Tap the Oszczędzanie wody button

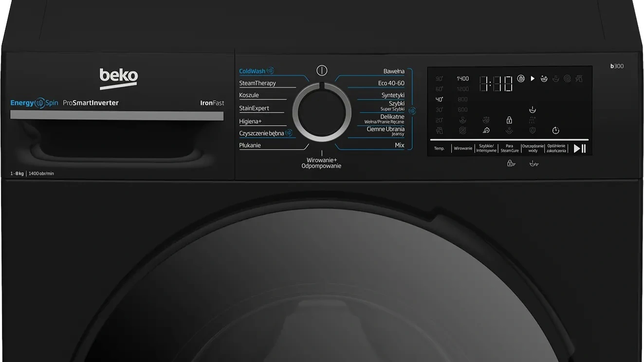point(533,148)
